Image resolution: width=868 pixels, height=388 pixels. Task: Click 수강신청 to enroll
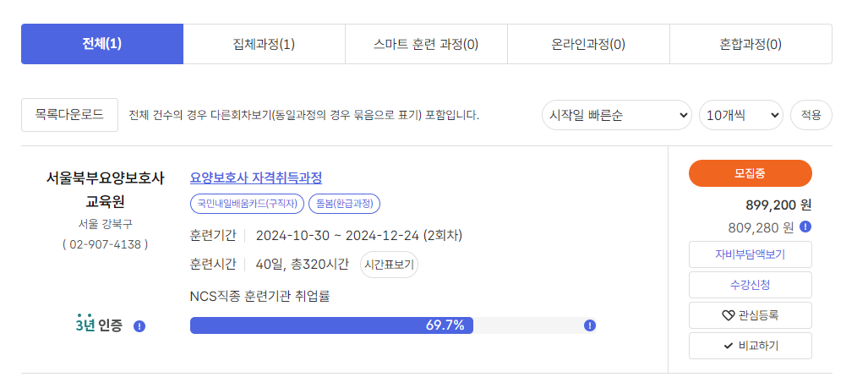[750, 285]
